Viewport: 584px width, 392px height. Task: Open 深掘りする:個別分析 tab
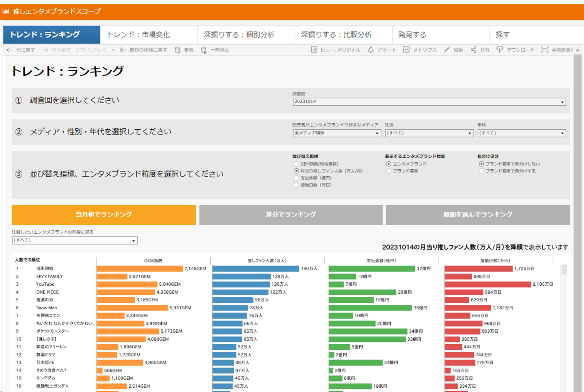coord(246,34)
